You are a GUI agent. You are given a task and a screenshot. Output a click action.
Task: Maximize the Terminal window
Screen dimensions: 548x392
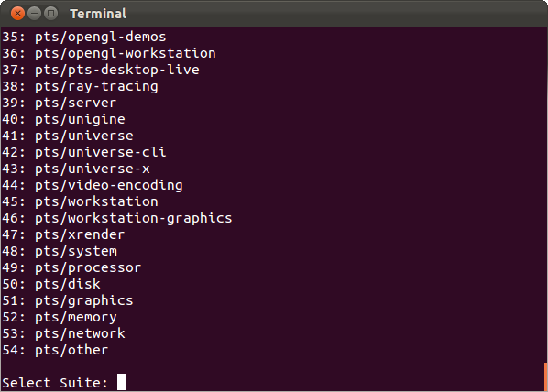pyautogui.click(x=51, y=14)
